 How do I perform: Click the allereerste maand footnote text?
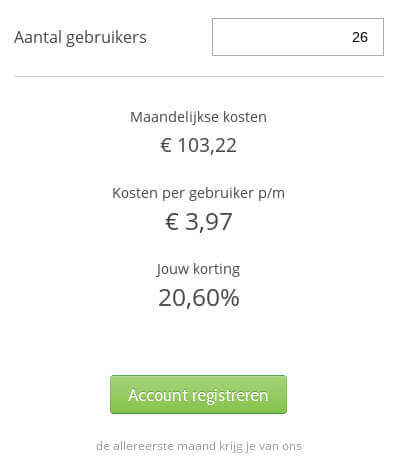(x=199, y=446)
